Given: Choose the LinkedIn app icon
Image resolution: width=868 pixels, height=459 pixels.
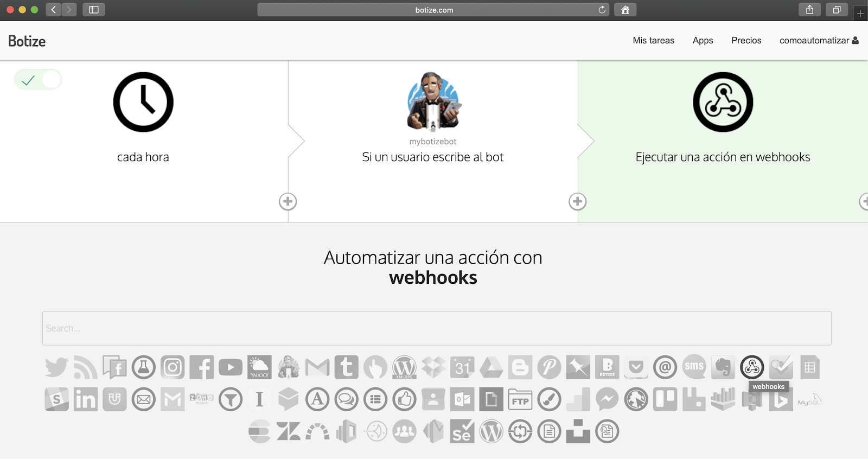Looking at the screenshot, I should pos(86,399).
